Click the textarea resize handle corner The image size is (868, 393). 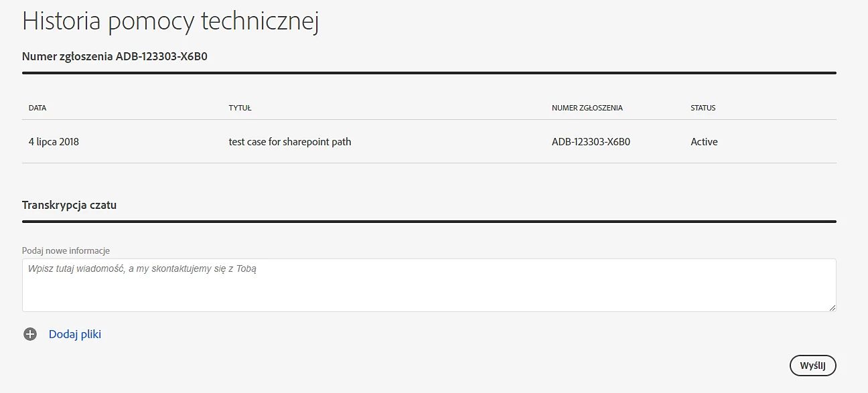click(x=832, y=307)
